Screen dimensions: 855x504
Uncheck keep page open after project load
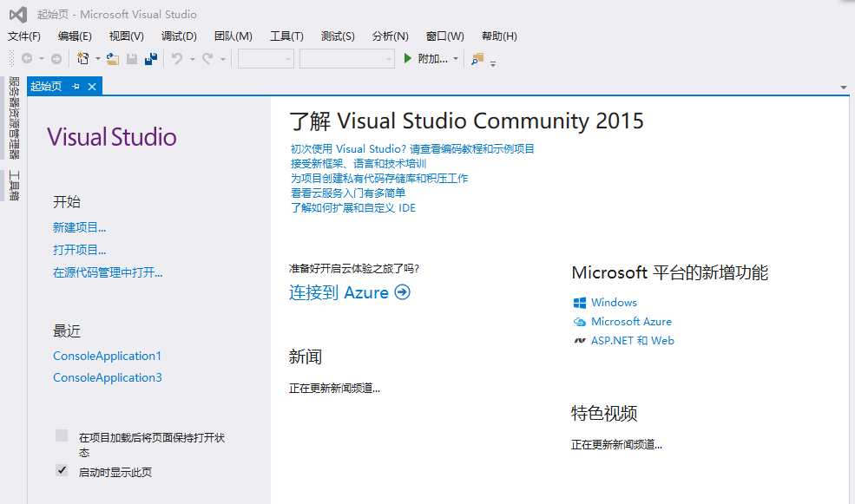tap(62, 437)
